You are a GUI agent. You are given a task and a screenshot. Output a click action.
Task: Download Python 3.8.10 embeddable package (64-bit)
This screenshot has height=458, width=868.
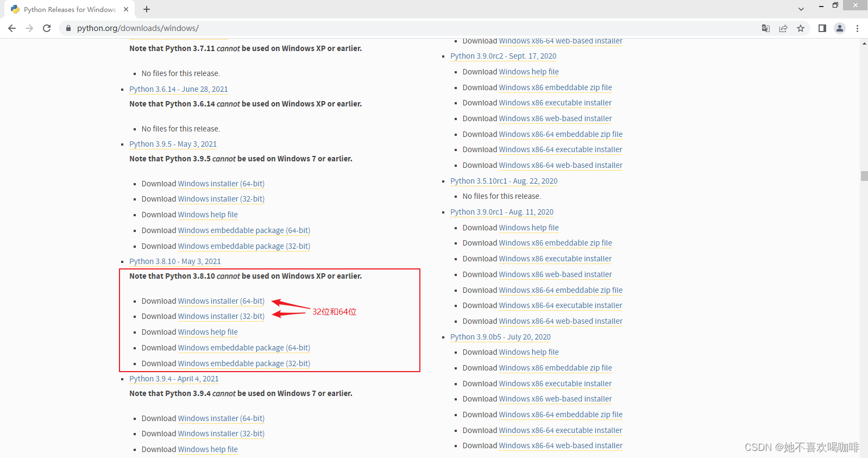click(244, 348)
